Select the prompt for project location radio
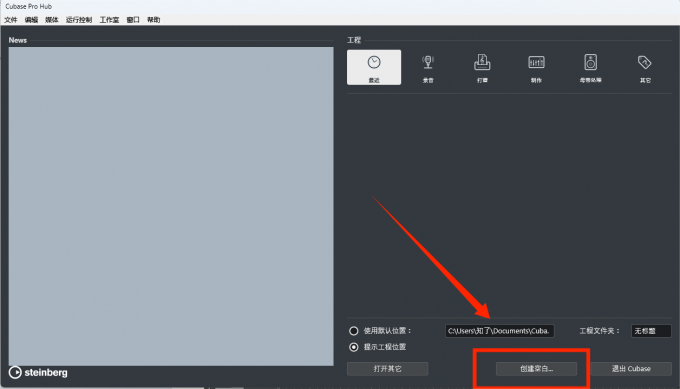Image resolution: width=680 pixels, height=389 pixels. (x=353, y=347)
